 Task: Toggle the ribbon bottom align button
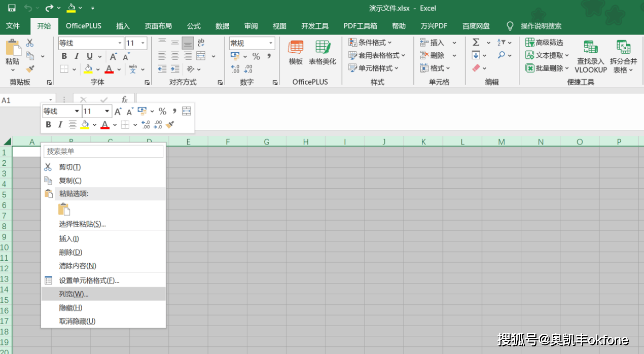click(188, 43)
